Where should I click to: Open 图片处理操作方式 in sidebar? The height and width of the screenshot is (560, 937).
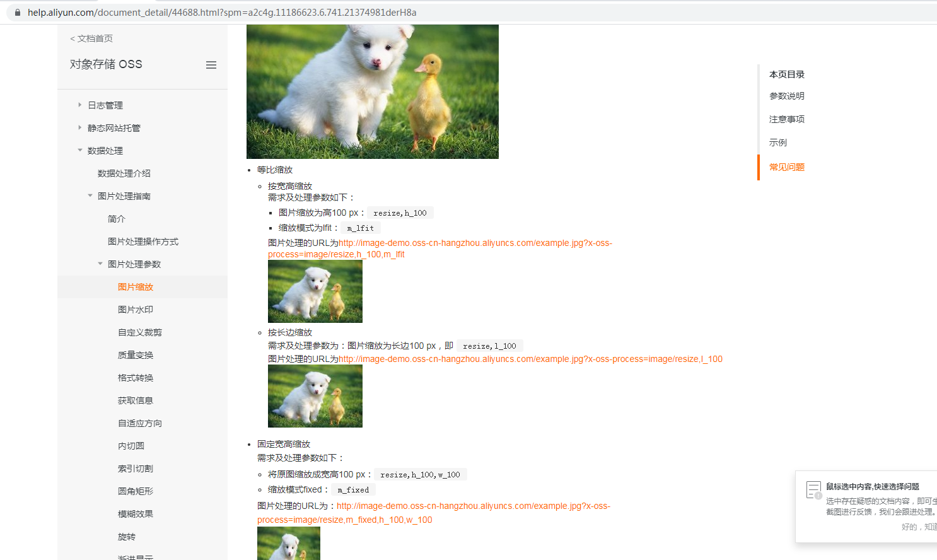143,242
